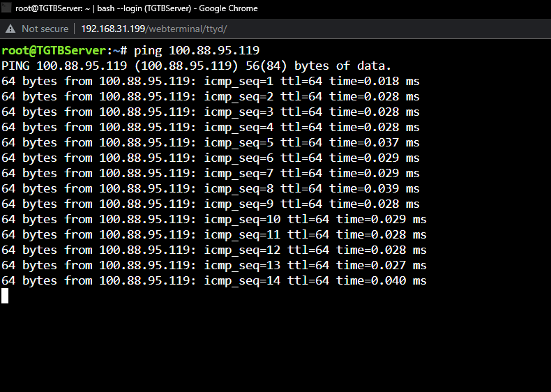This screenshot has height=392, width=551.
Task: Click the URL 192.168.31.199/webterminal/ttyd/ address field
Action: pyautogui.click(x=154, y=29)
